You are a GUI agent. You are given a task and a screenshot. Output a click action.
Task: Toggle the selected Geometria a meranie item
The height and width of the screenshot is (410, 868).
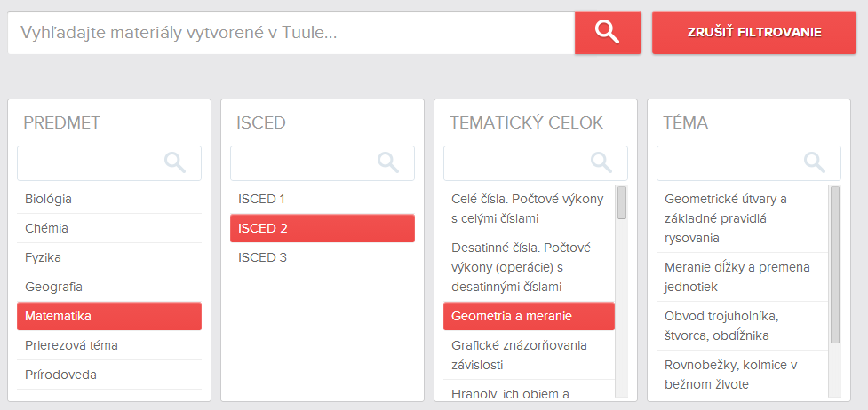529,316
